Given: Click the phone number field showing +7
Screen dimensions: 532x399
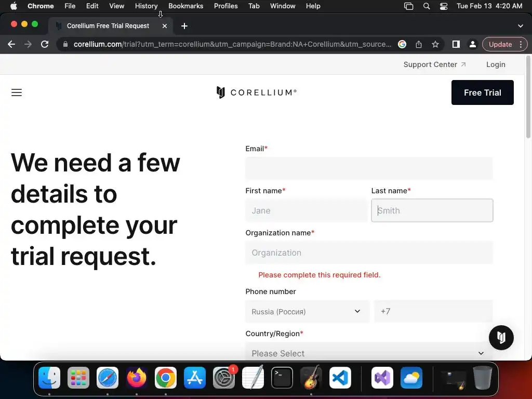Looking at the screenshot, I should (x=433, y=311).
